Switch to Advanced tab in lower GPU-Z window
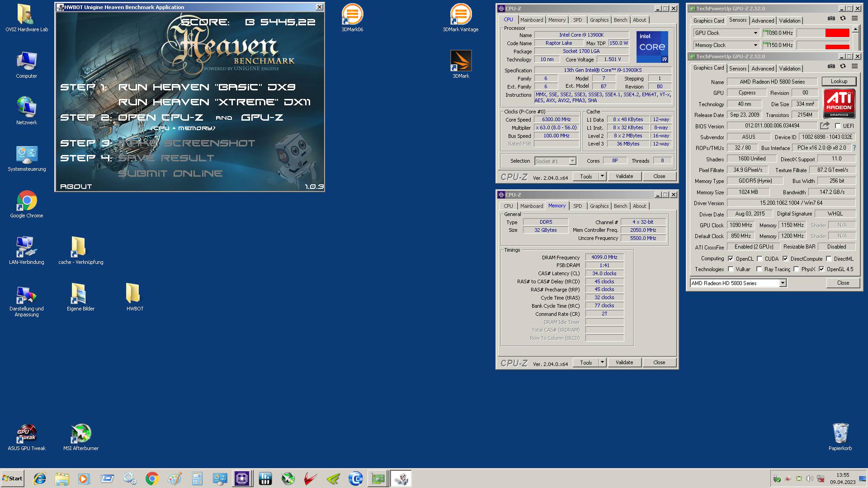Image resolution: width=868 pixels, height=488 pixels. (763, 69)
